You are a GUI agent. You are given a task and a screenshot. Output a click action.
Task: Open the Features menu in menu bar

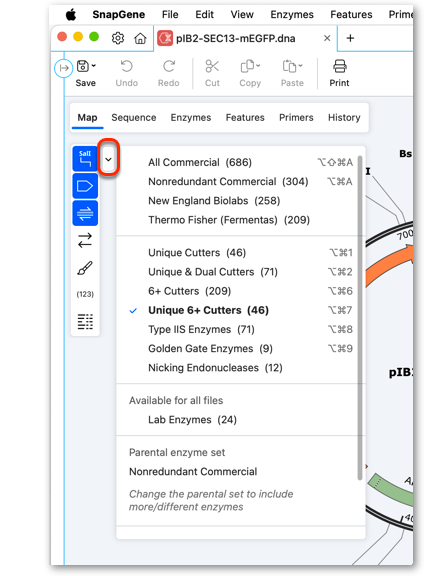(351, 14)
